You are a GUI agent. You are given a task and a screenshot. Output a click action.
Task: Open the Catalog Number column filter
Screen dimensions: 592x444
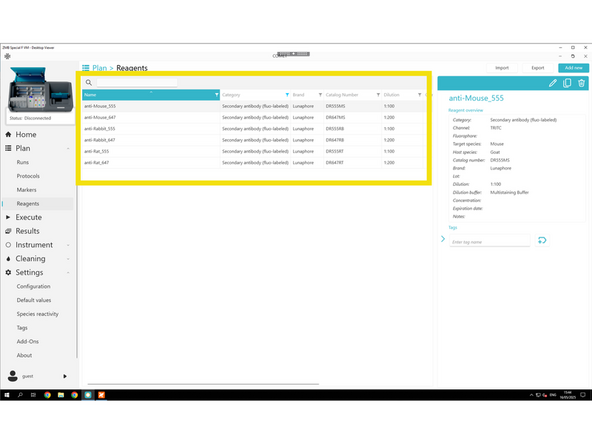[x=378, y=95]
